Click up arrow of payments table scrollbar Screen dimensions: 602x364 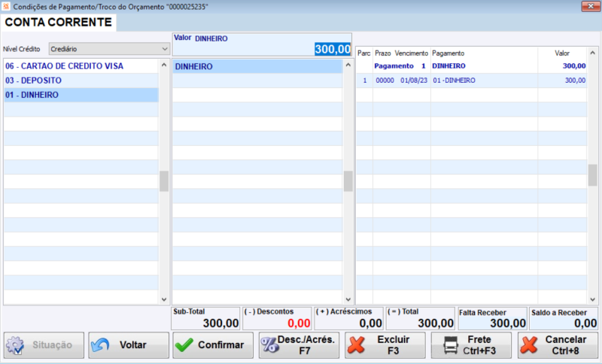(x=593, y=53)
